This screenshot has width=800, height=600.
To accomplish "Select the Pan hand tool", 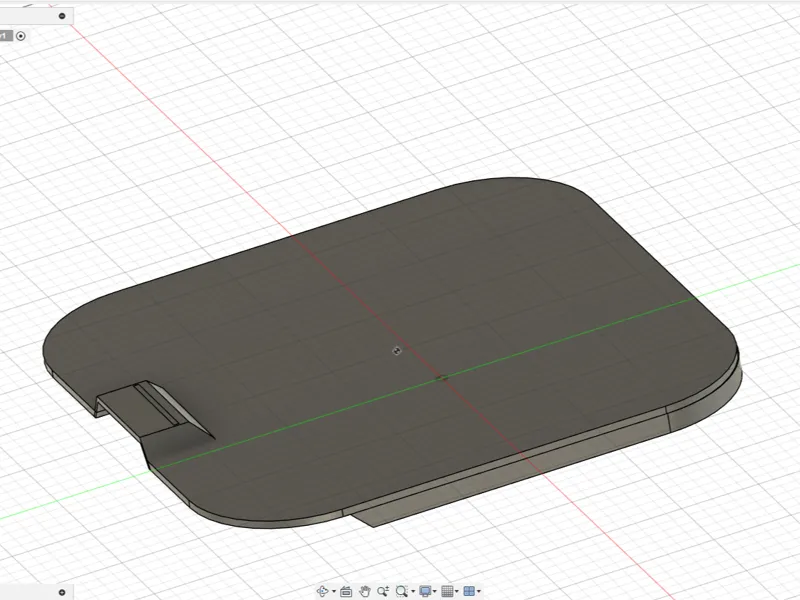I will tap(364, 591).
